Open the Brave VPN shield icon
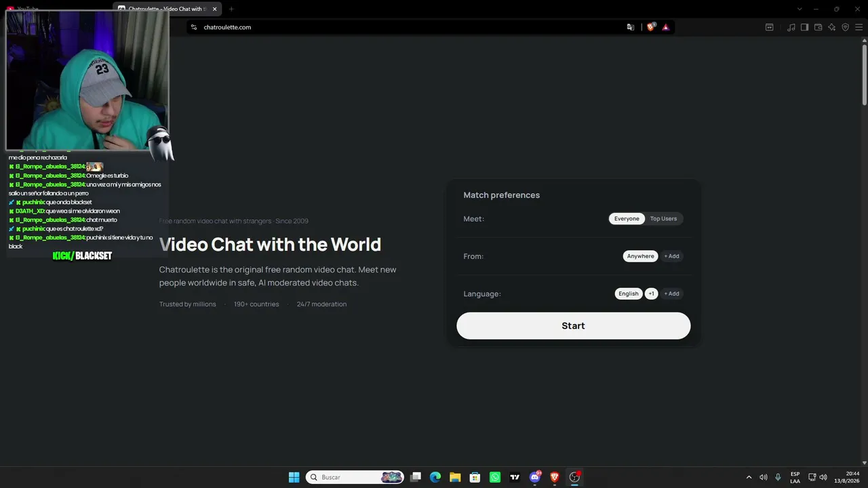 point(845,27)
